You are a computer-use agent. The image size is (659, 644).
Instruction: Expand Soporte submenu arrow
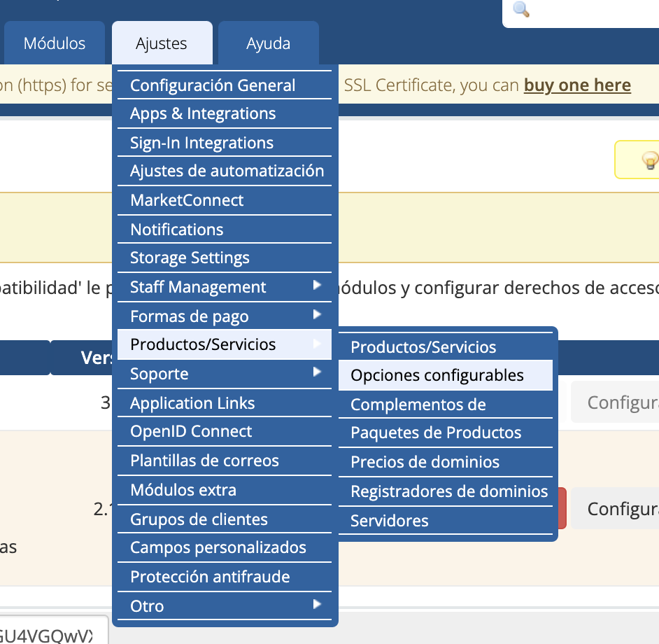click(318, 372)
